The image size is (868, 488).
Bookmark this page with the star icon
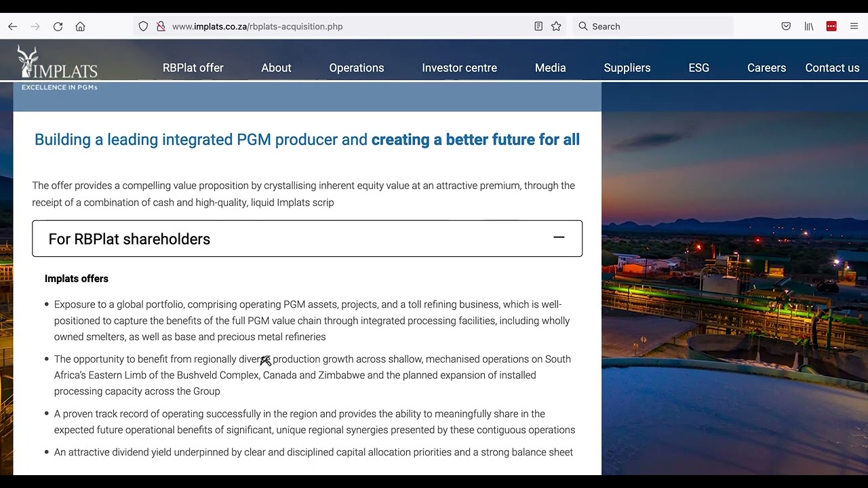[556, 26]
